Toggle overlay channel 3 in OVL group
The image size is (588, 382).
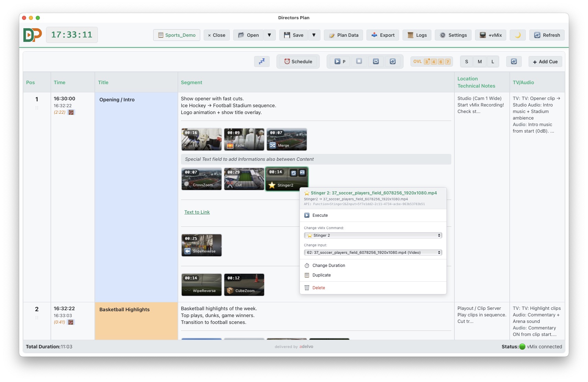(x=427, y=61)
